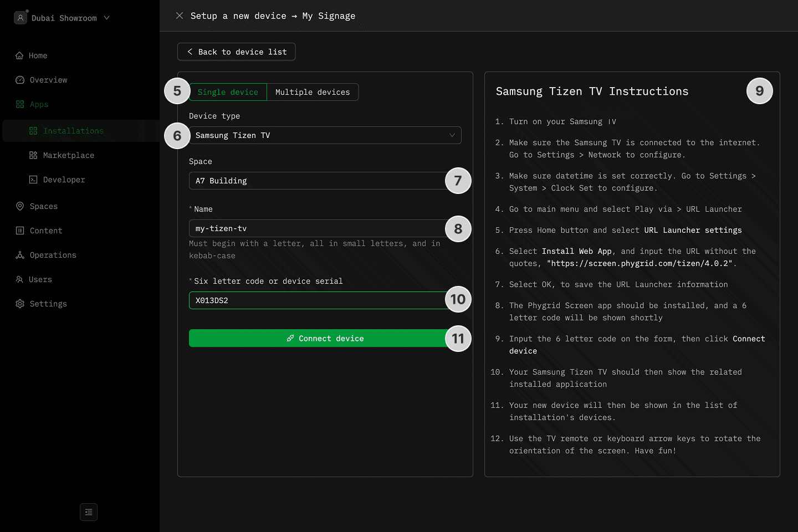This screenshot has width=798, height=532.
Task: Click the Home icon in sidebar
Action: (x=20, y=55)
